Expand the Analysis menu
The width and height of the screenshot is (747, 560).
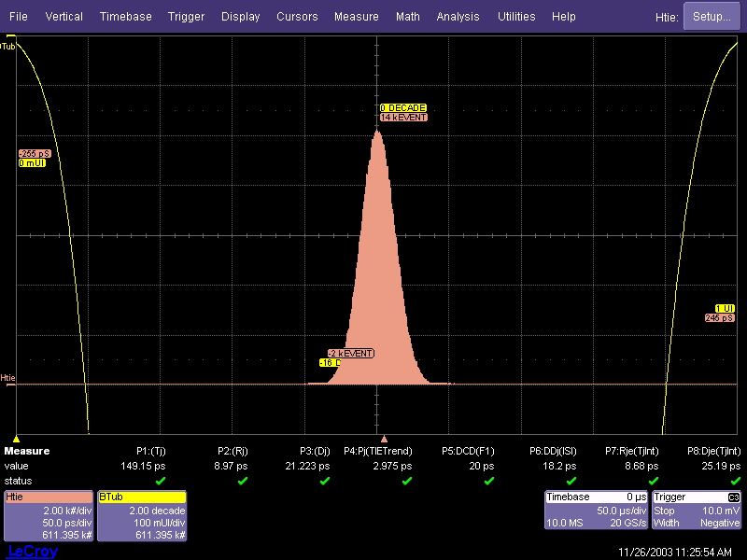(x=458, y=17)
